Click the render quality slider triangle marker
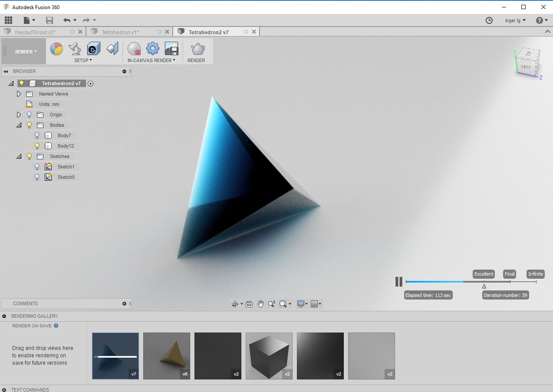 click(484, 286)
